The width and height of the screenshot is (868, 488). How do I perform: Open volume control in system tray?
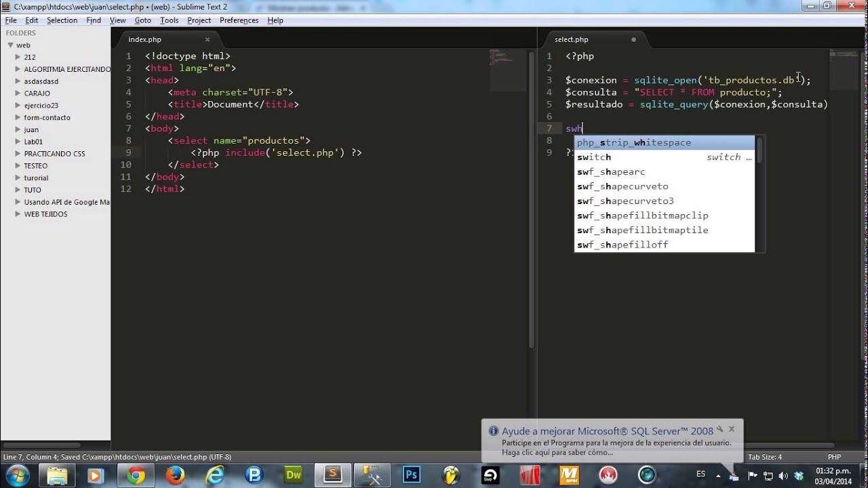[x=783, y=475]
